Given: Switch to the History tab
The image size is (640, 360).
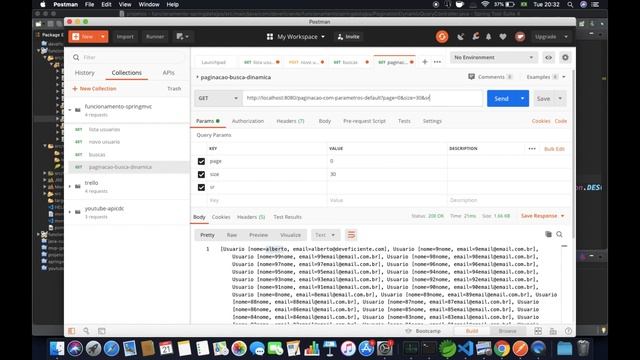Looking at the screenshot, I should pyautogui.click(x=84, y=73).
